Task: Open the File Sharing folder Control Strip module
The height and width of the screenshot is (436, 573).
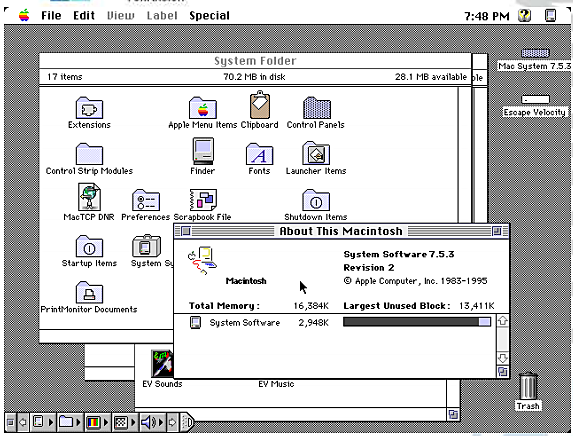Action: 69,422
